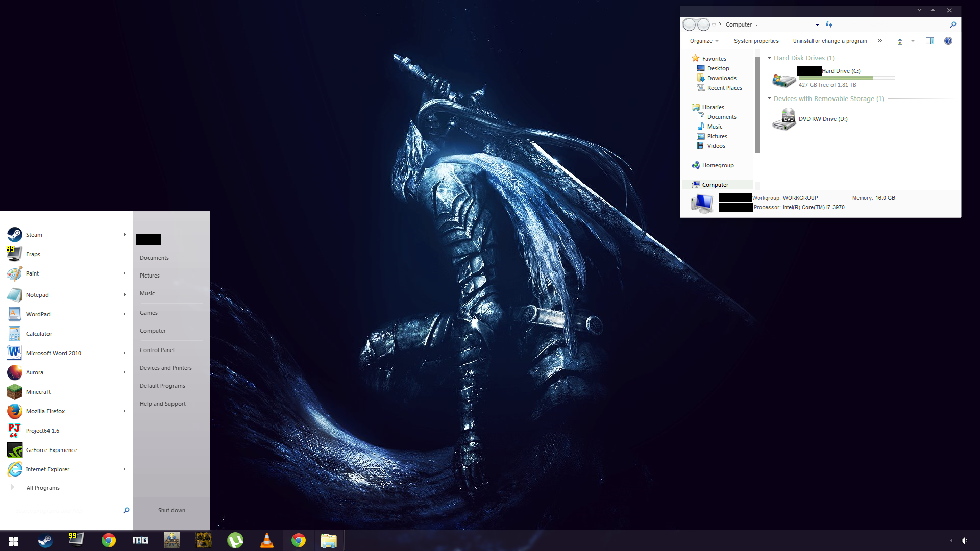Viewport: 980px width, 551px height.
Task: Open Calculator from the Start menu
Action: tap(66, 334)
